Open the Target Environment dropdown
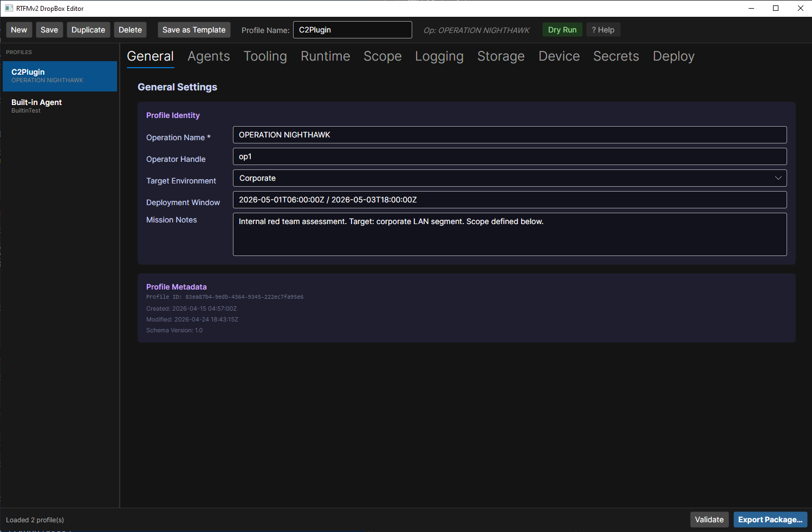812x532 pixels. coord(510,178)
